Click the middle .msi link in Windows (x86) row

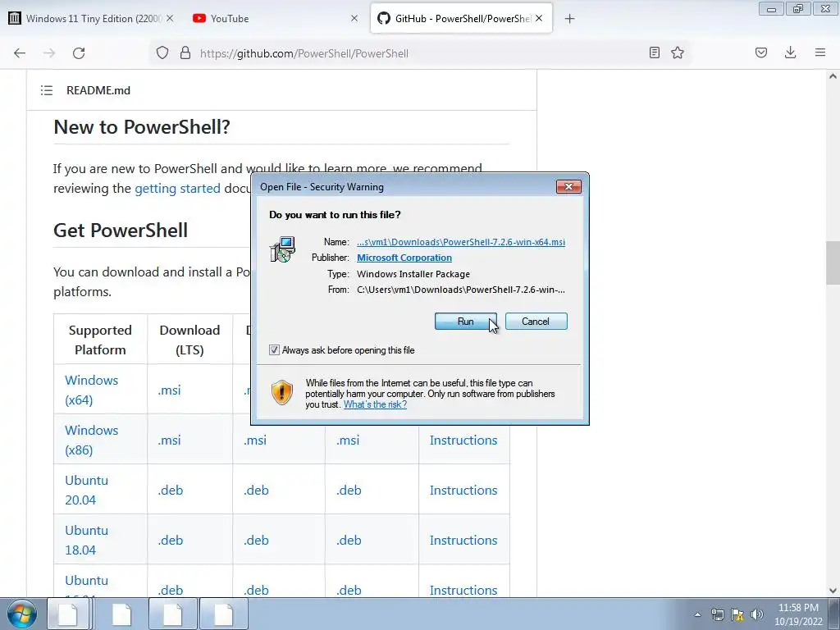[255, 441]
